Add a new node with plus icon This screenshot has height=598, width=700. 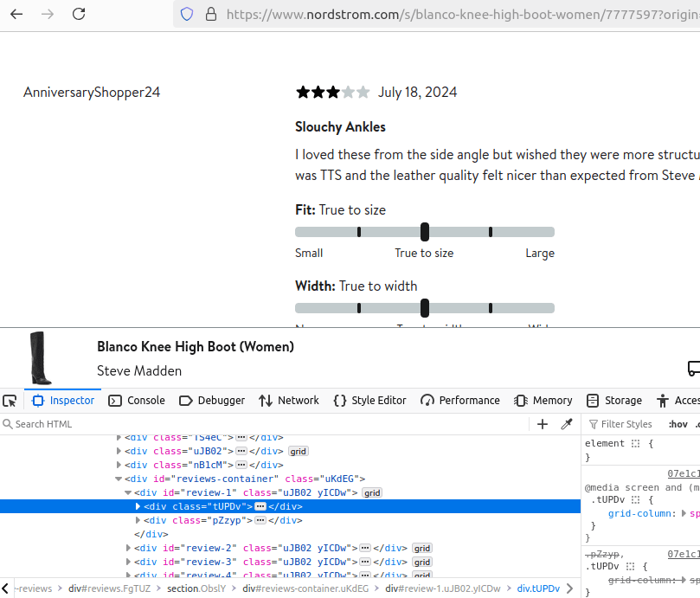click(x=543, y=424)
